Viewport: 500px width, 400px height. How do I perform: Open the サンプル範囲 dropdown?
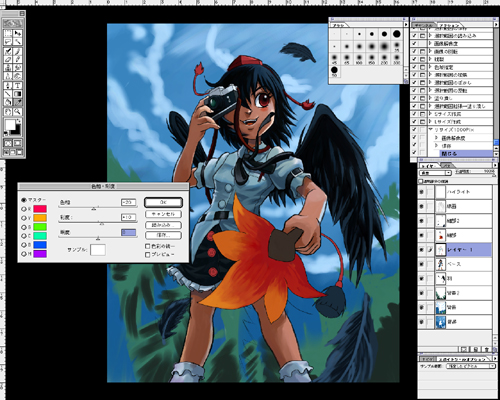point(471,366)
